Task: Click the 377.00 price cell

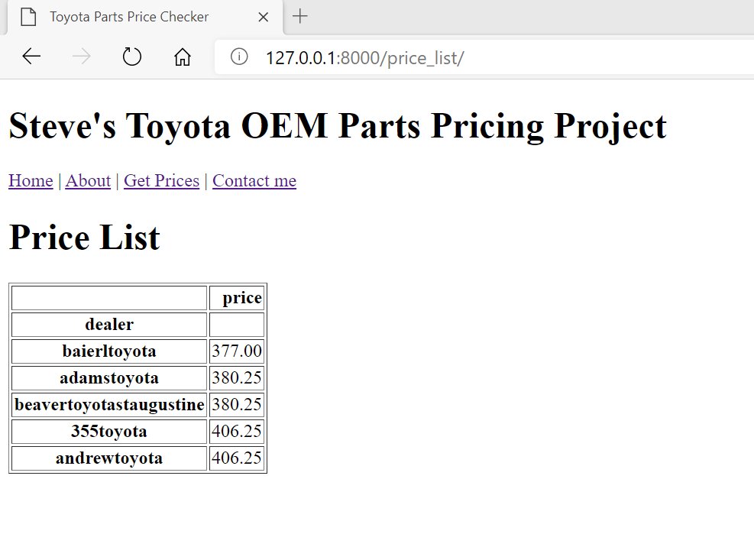Action: pyautogui.click(x=237, y=351)
